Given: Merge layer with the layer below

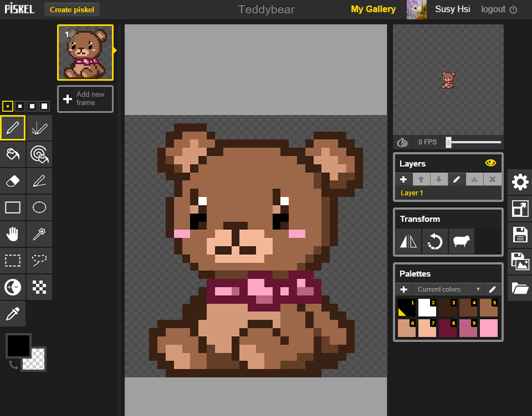Looking at the screenshot, I should [474, 179].
